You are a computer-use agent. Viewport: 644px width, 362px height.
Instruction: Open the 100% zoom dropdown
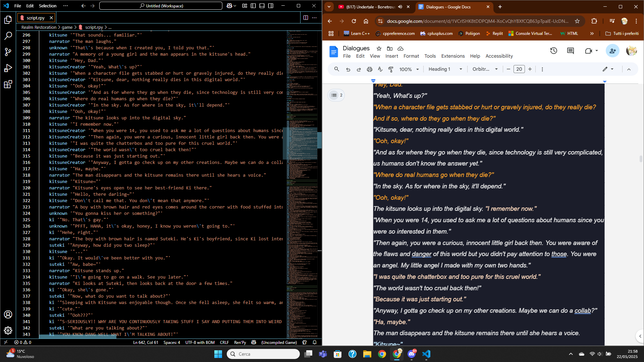pyautogui.click(x=409, y=69)
